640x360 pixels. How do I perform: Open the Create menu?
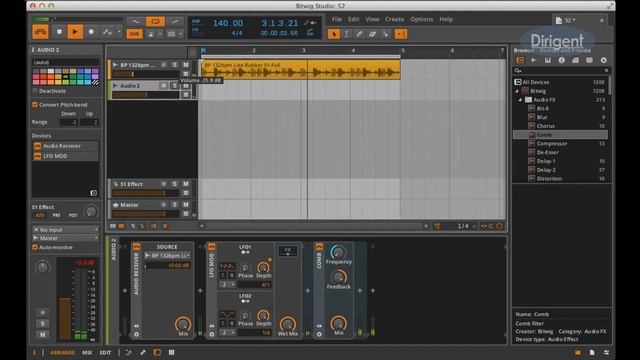[394, 19]
